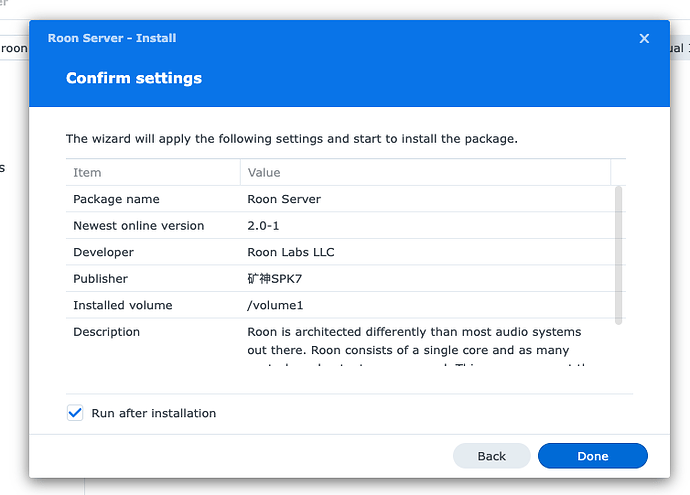Click the settings table vertical scrollbar
Image resolution: width=690 pixels, height=495 pixels.
pos(618,255)
